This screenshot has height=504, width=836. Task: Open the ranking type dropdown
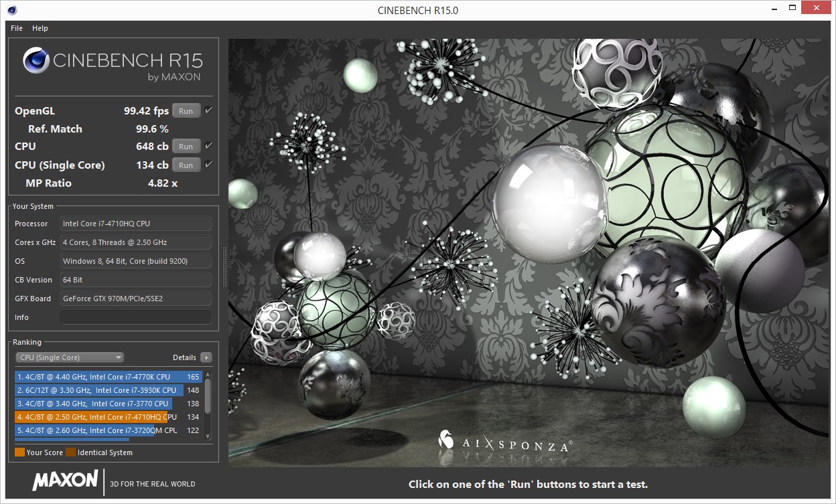70,357
